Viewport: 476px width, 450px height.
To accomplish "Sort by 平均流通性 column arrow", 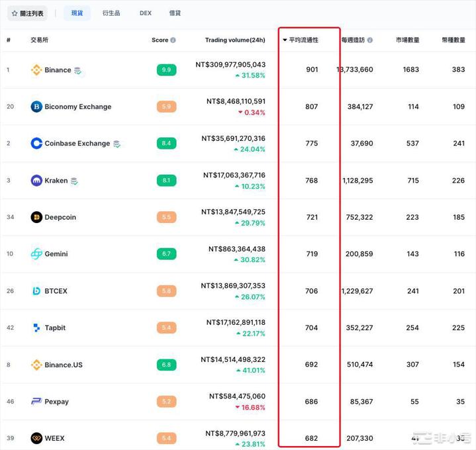I will [x=285, y=40].
